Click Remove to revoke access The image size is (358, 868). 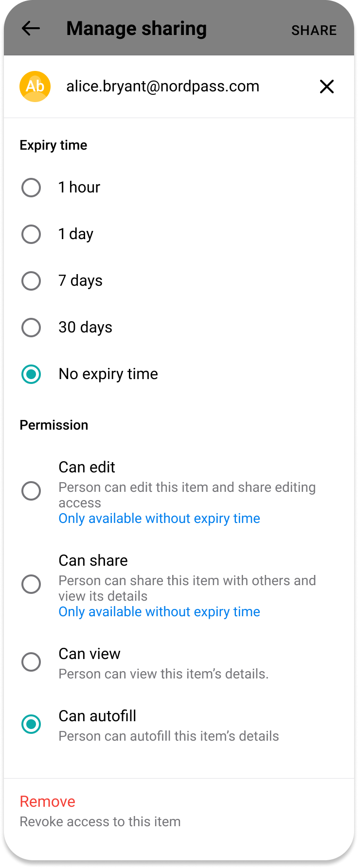click(48, 801)
